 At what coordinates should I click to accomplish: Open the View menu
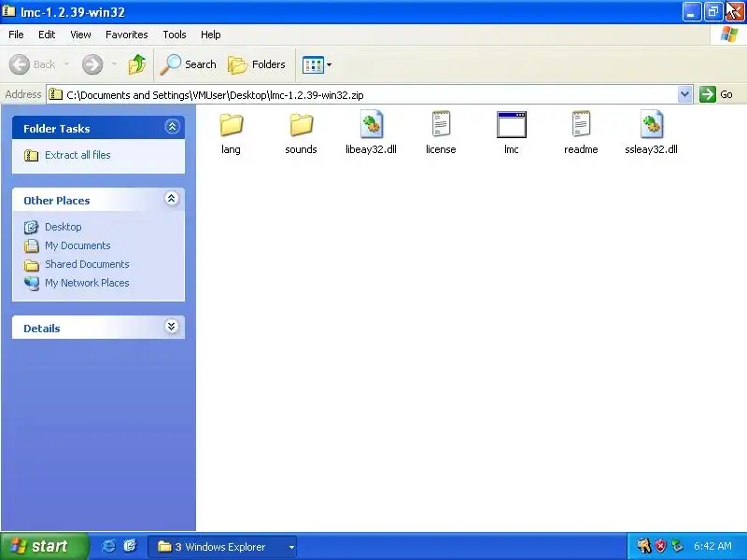pos(80,35)
